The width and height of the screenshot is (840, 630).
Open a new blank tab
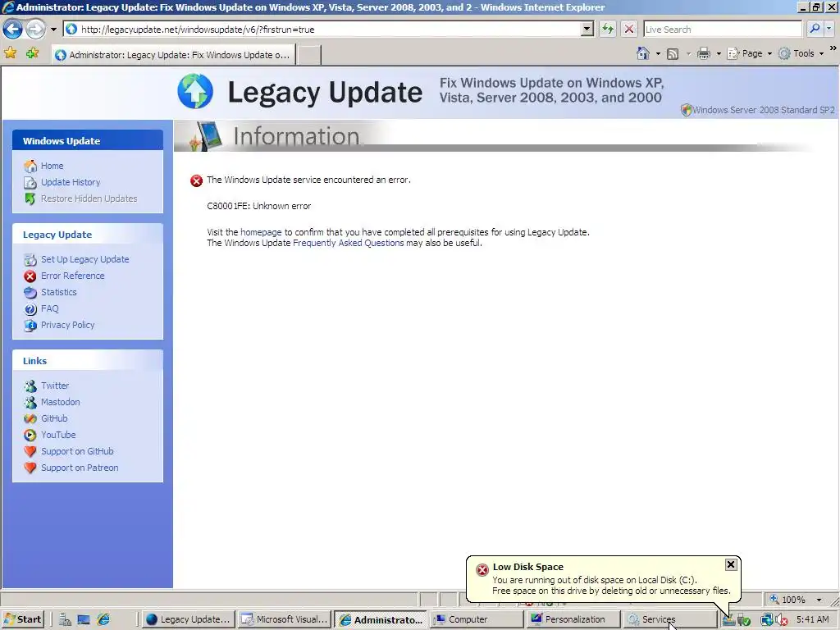click(309, 55)
